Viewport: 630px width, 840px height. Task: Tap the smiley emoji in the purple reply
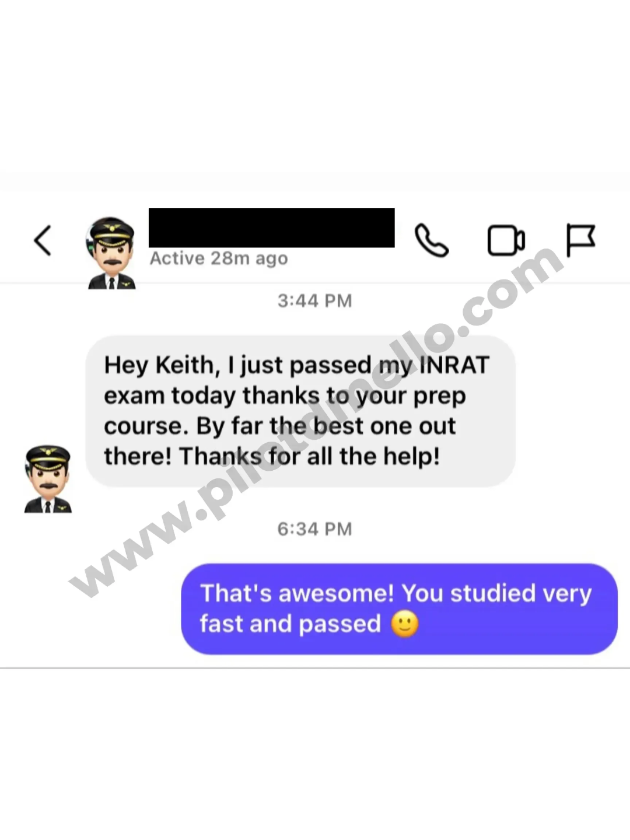405,624
